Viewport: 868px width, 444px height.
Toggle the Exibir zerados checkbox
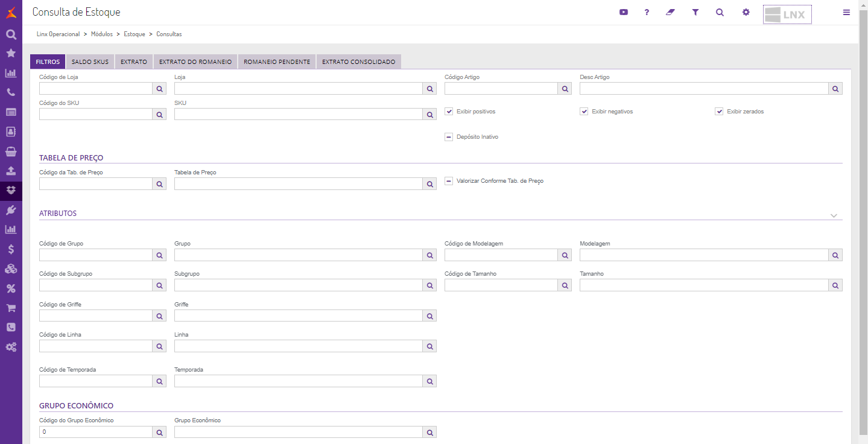(x=719, y=112)
